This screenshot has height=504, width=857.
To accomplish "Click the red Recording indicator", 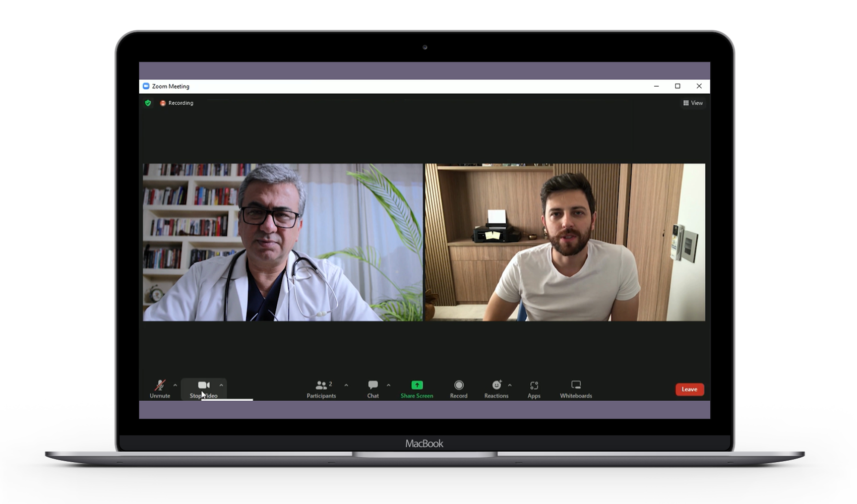I will click(x=176, y=103).
